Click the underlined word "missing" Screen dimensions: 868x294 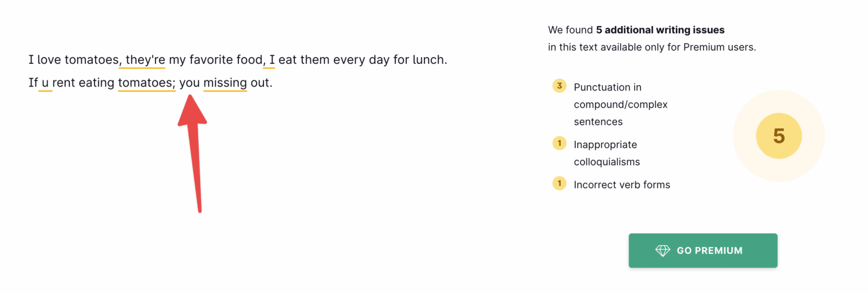(225, 83)
